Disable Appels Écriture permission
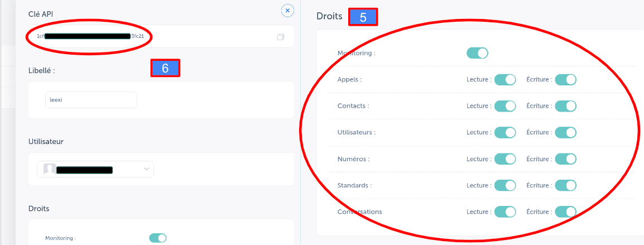 coord(565,80)
